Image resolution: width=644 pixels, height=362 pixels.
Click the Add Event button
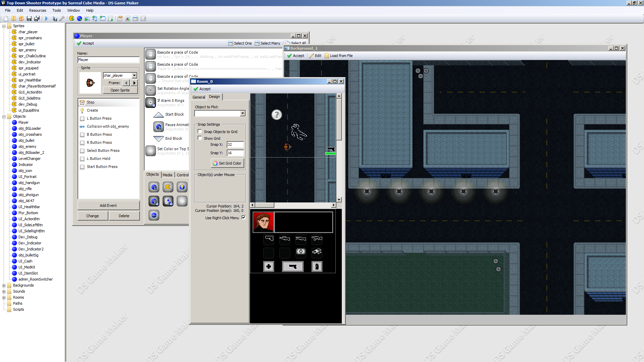108,205
